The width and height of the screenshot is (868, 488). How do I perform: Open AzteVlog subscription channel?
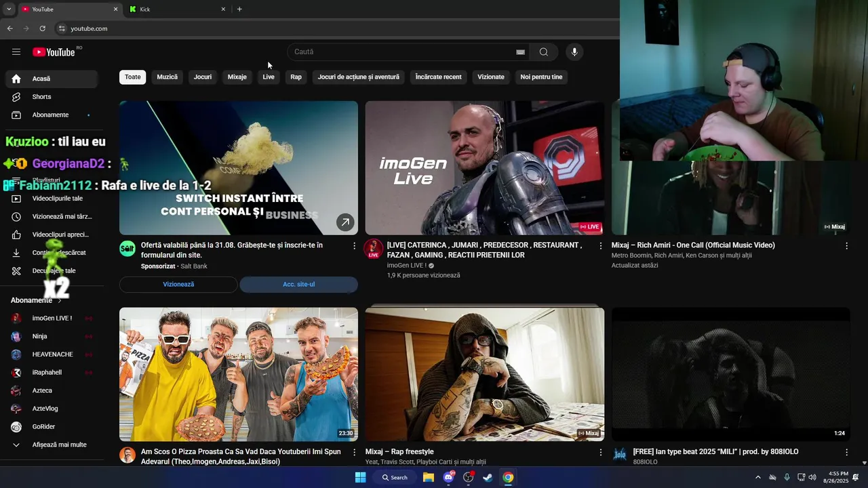tap(52, 409)
